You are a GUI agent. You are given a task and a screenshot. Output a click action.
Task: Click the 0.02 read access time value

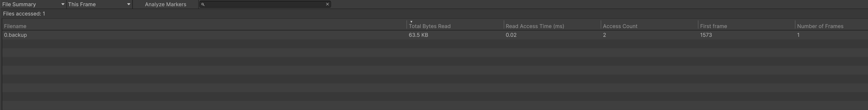[511, 35]
